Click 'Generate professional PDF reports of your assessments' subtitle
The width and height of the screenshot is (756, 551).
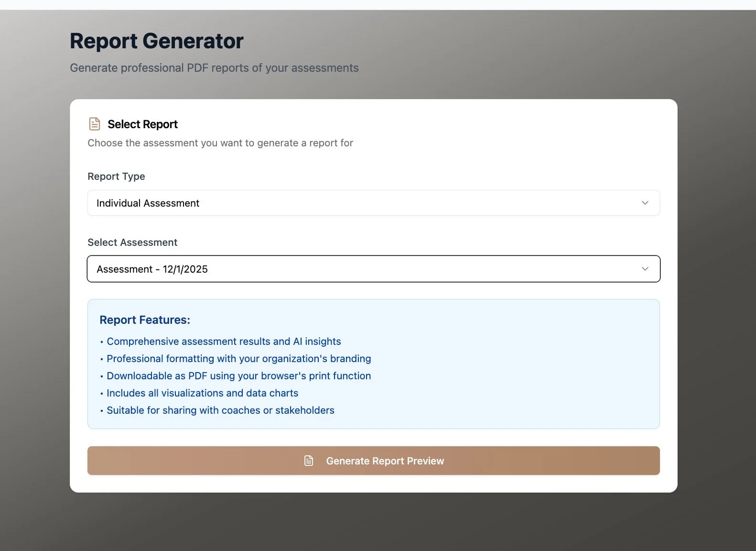coord(214,68)
